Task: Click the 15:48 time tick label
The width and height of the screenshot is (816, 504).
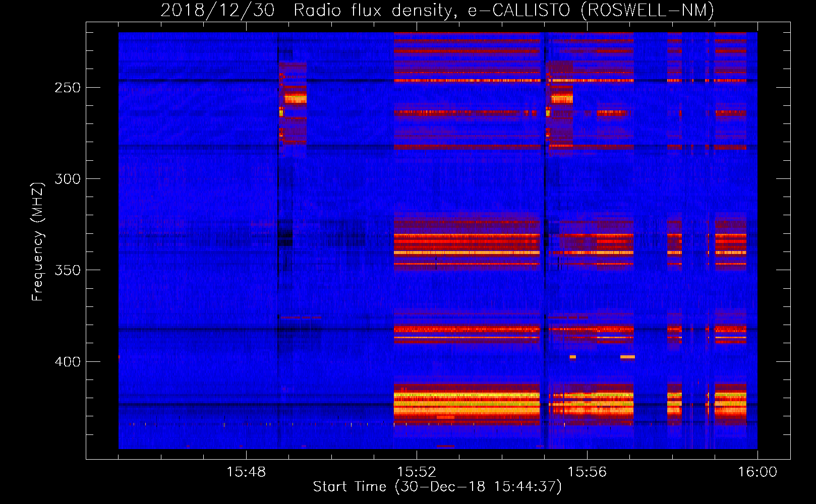Action: tap(246, 472)
